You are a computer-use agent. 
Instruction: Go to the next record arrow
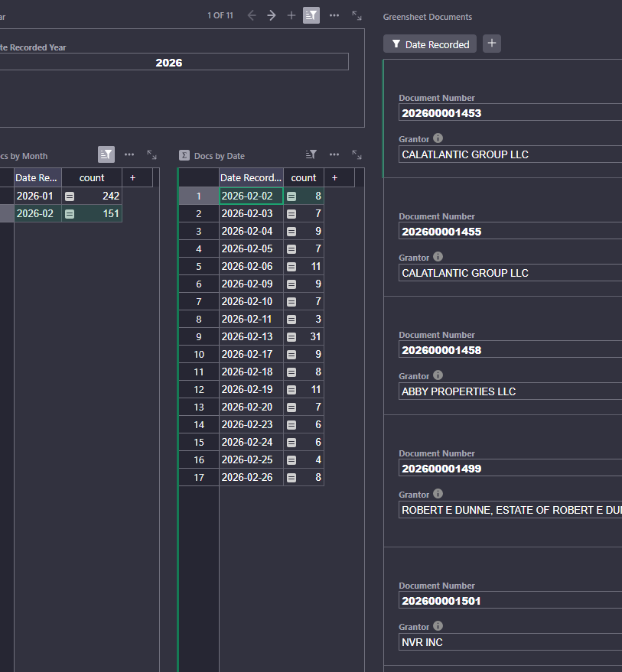(x=272, y=15)
